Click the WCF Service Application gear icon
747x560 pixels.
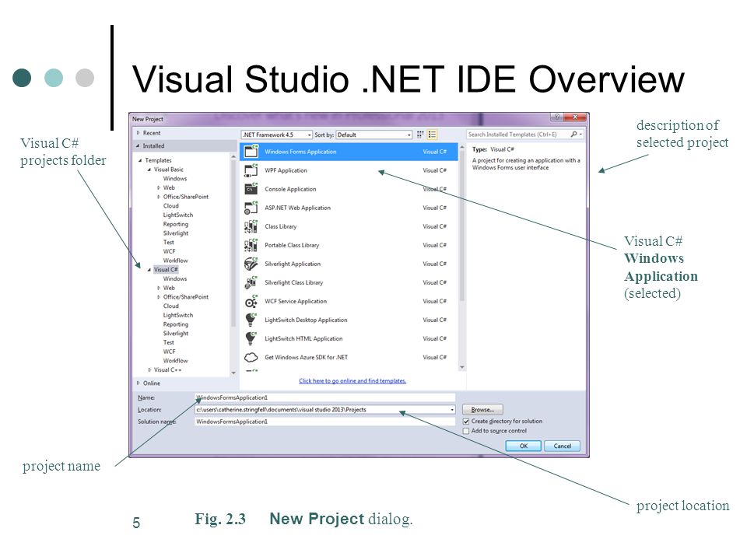[x=251, y=302]
